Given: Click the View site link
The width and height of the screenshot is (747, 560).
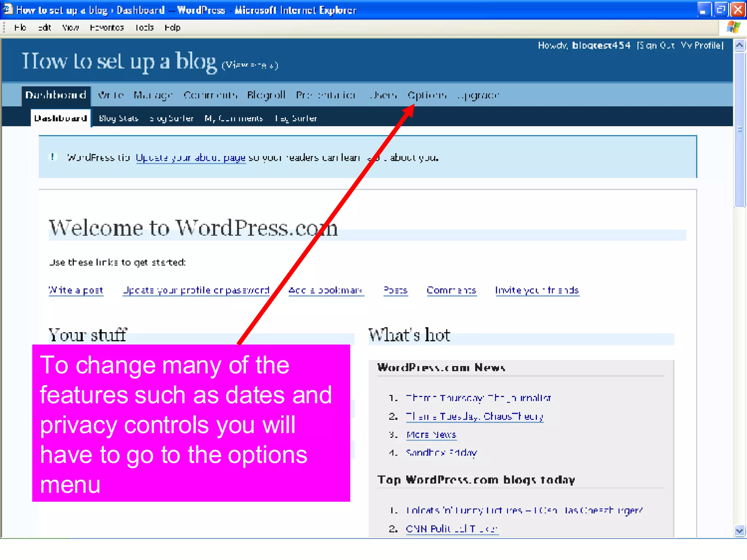Looking at the screenshot, I should pyautogui.click(x=250, y=65).
